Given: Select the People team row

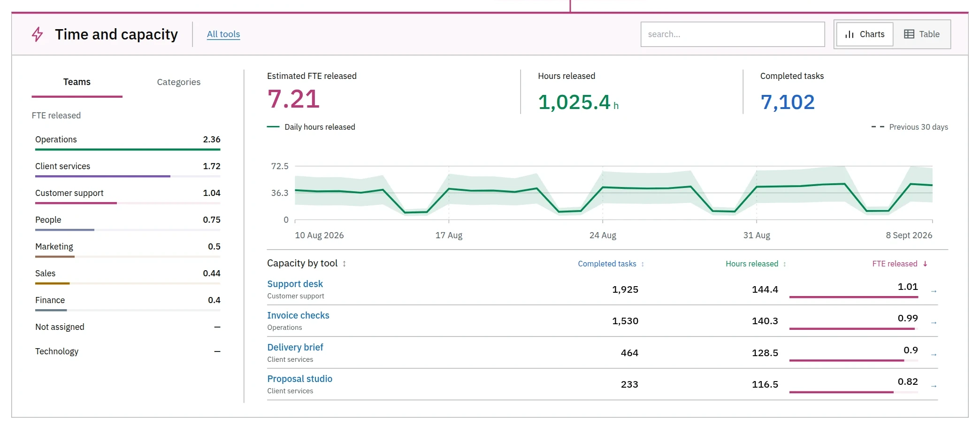Looking at the screenshot, I should tap(128, 223).
